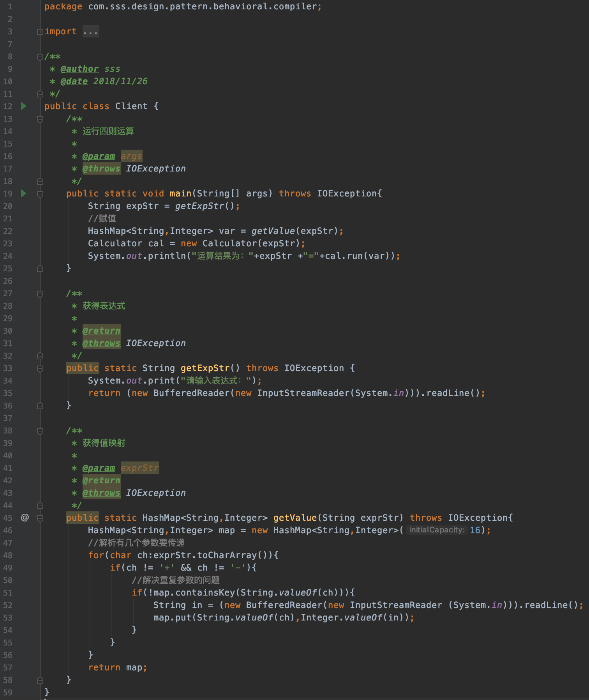The width and height of the screenshot is (589, 700).
Task: Click the initialCapacity parameter hint
Action: point(436,530)
